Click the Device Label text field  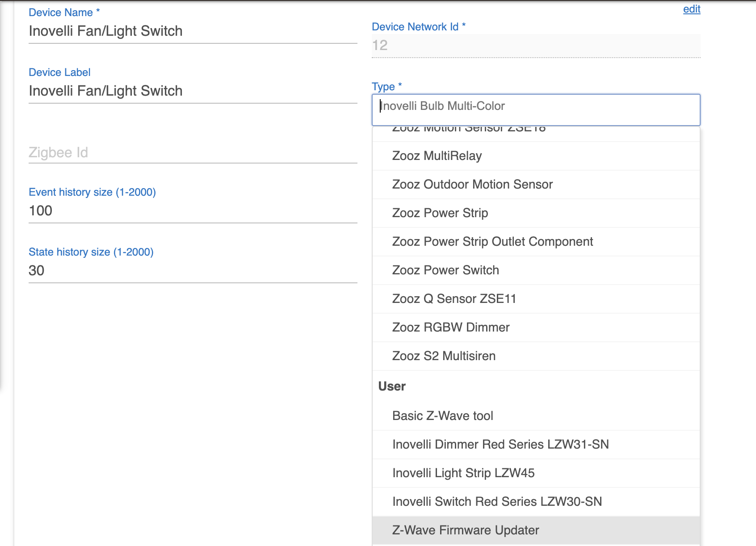(x=193, y=91)
